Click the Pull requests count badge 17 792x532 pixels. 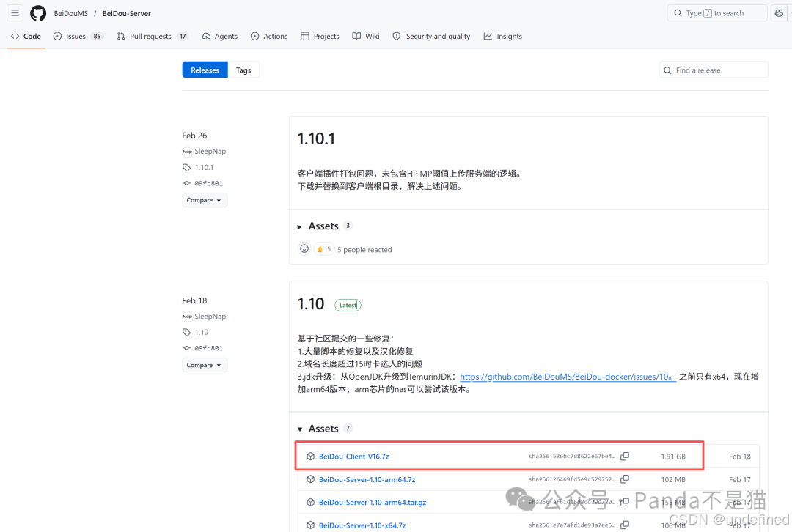pyautogui.click(x=183, y=37)
